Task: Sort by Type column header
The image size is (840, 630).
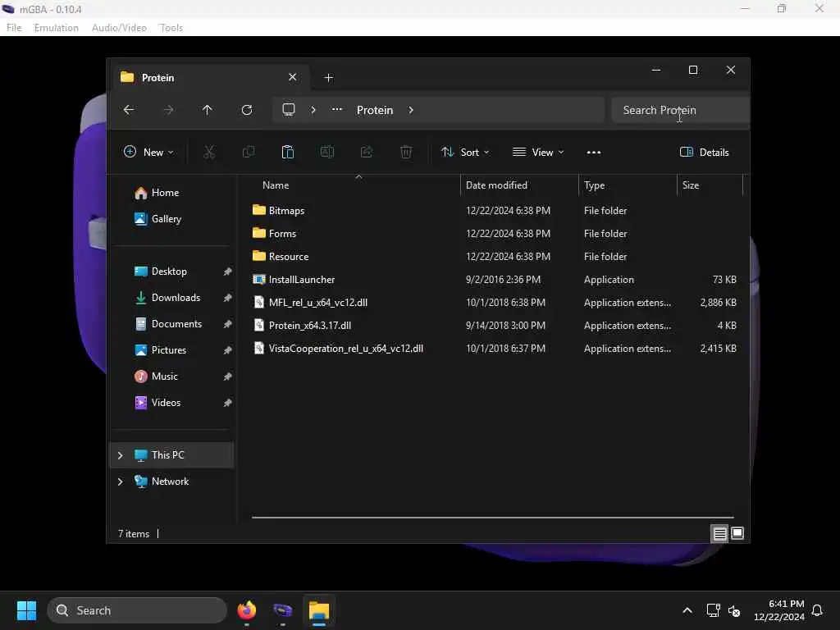Action: click(628, 185)
